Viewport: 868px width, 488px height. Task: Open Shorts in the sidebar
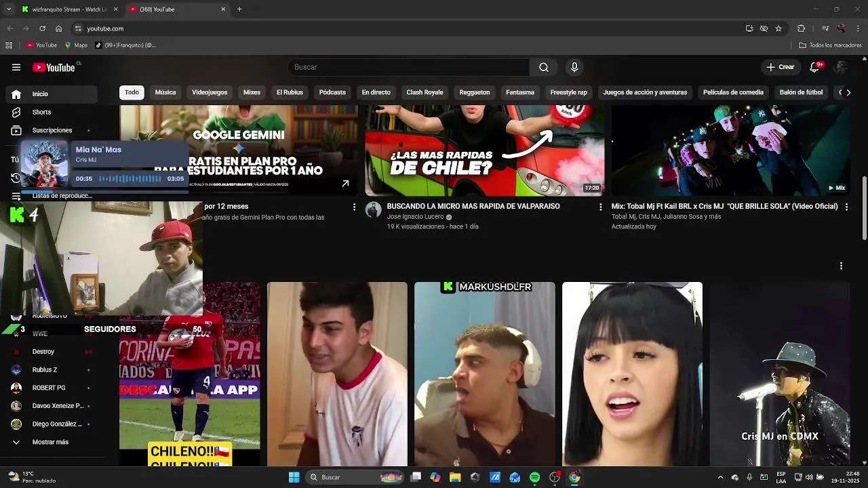coord(41,112)
